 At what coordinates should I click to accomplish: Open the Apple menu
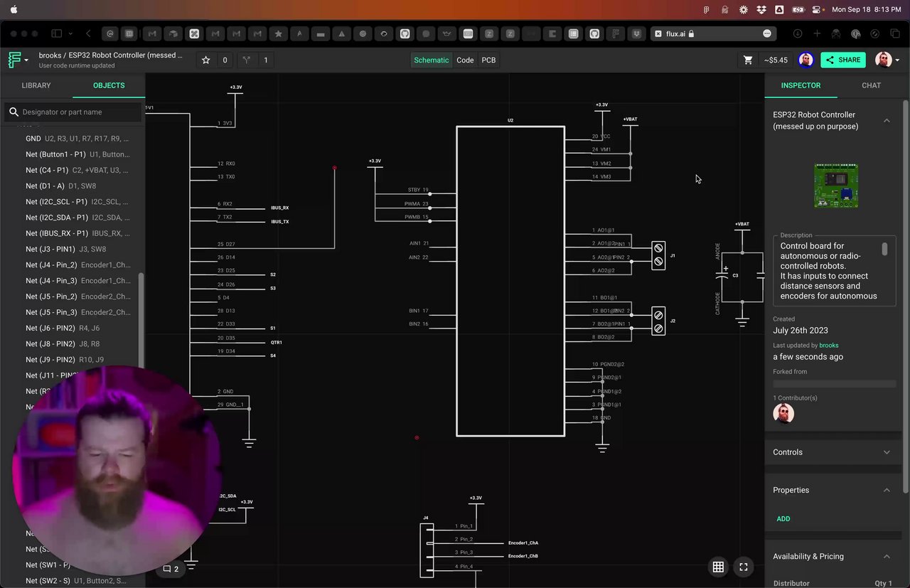click(14, 9)
